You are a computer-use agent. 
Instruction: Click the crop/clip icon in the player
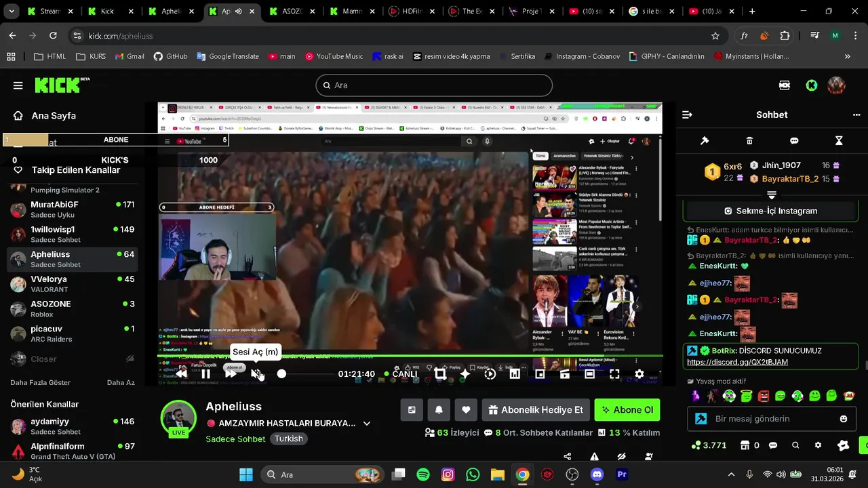440,373
